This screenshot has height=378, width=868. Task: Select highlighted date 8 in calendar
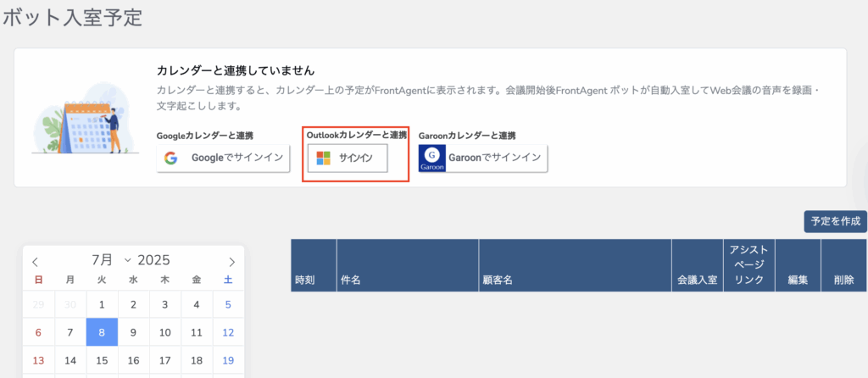coord(102,333)
